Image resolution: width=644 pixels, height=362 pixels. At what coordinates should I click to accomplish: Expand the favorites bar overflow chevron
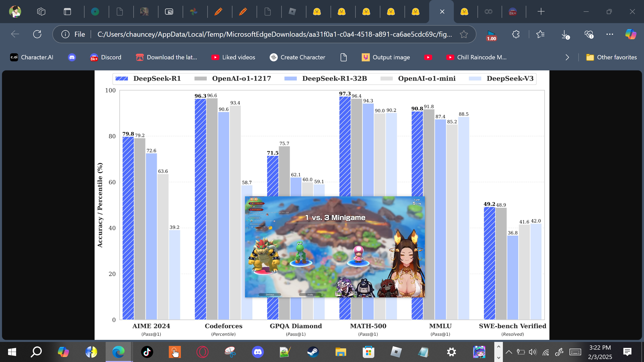[x=567, y=57]
